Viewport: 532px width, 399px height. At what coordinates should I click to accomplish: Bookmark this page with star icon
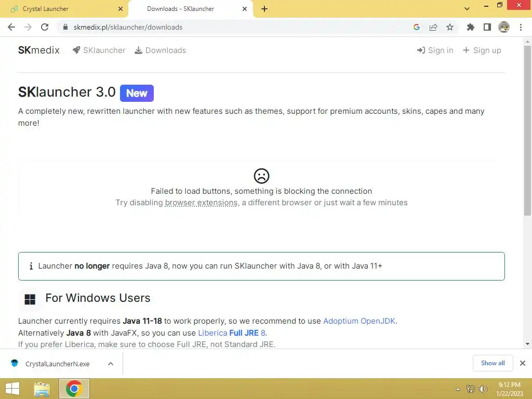click(450, 27)
